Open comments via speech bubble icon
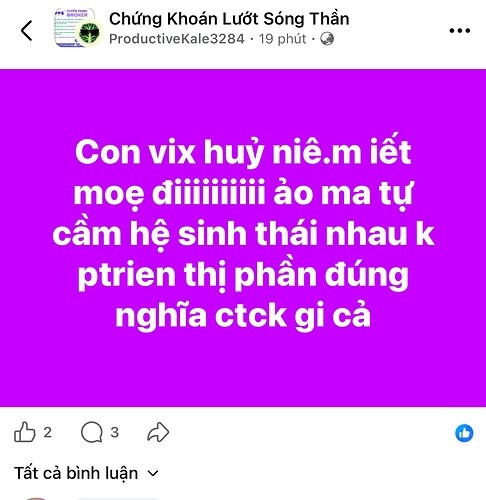The height and width of the screenshot is (500, 486). tap(92, 432)
